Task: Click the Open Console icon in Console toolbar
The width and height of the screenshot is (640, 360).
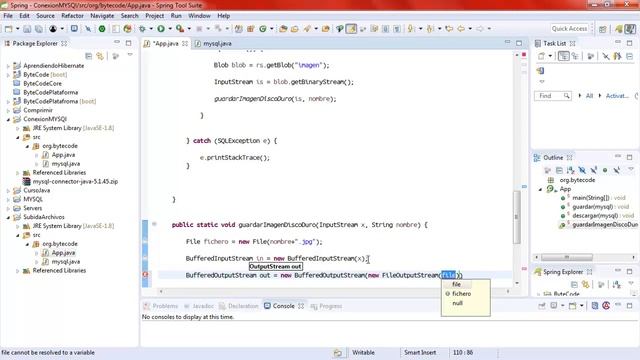Action: pyautogui.click(x=573, y=306)
